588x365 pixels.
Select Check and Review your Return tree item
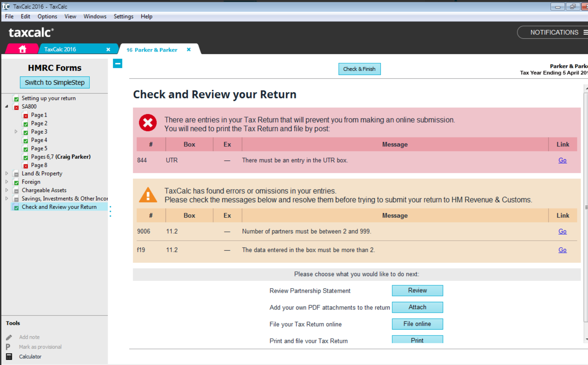click(59, 207)
